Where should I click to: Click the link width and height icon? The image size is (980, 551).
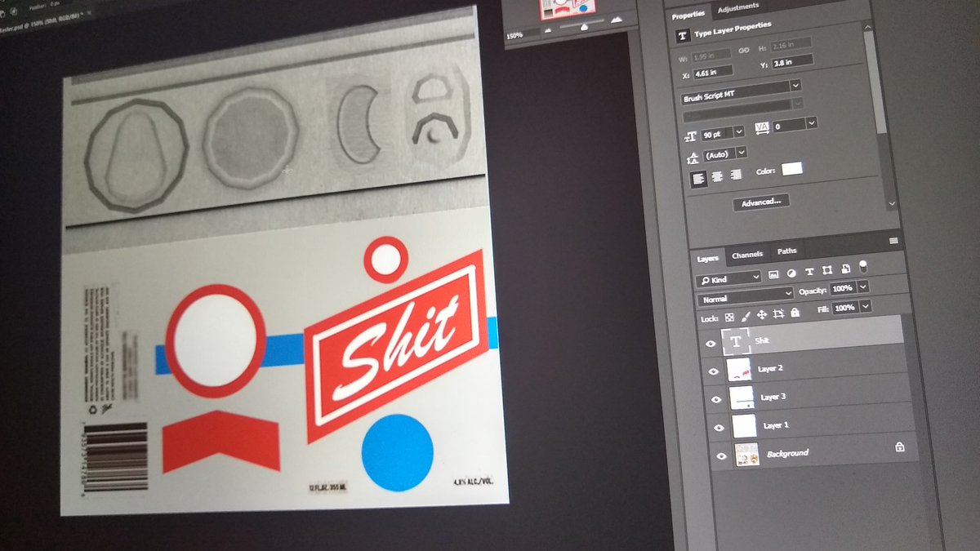coord(744,50)
